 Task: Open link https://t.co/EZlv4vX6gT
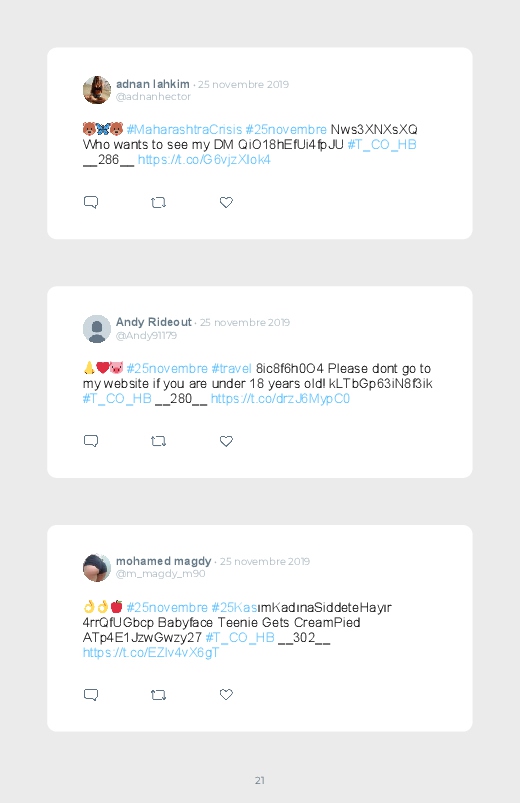click(x=151, y=652)
